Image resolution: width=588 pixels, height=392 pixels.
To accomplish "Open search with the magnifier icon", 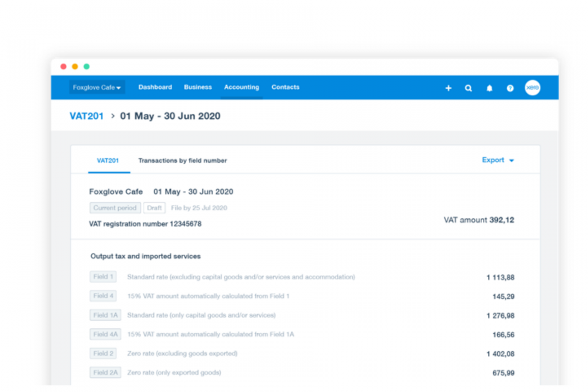I will click(468, 88).
